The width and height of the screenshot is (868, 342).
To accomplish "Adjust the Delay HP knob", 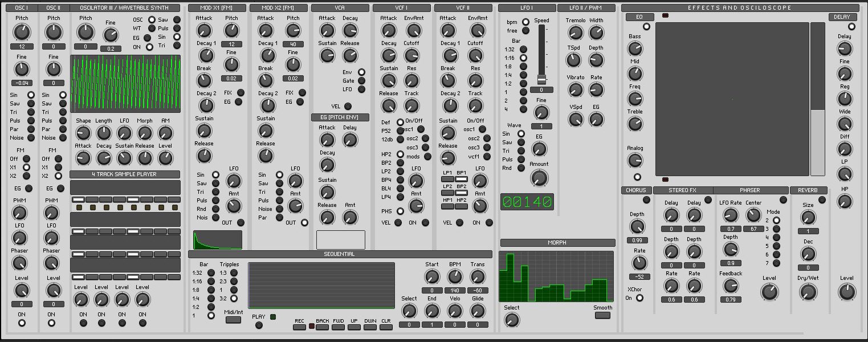I will pos(845,201).
